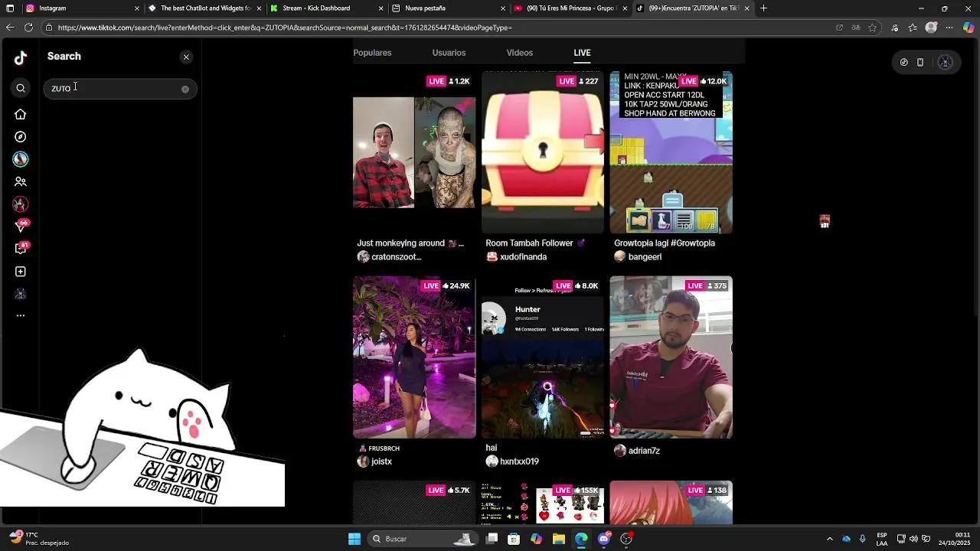Screen dimensions: 980x551
Task: Clear the search field text
Action: tap(185, 90)
